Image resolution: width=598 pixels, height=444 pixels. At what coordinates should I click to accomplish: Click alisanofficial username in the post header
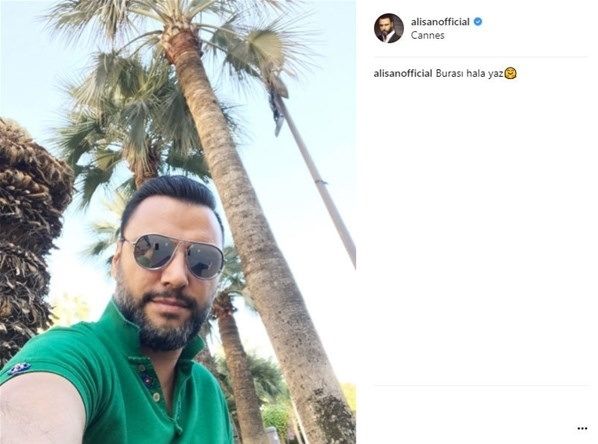click(x=440, y=22)
